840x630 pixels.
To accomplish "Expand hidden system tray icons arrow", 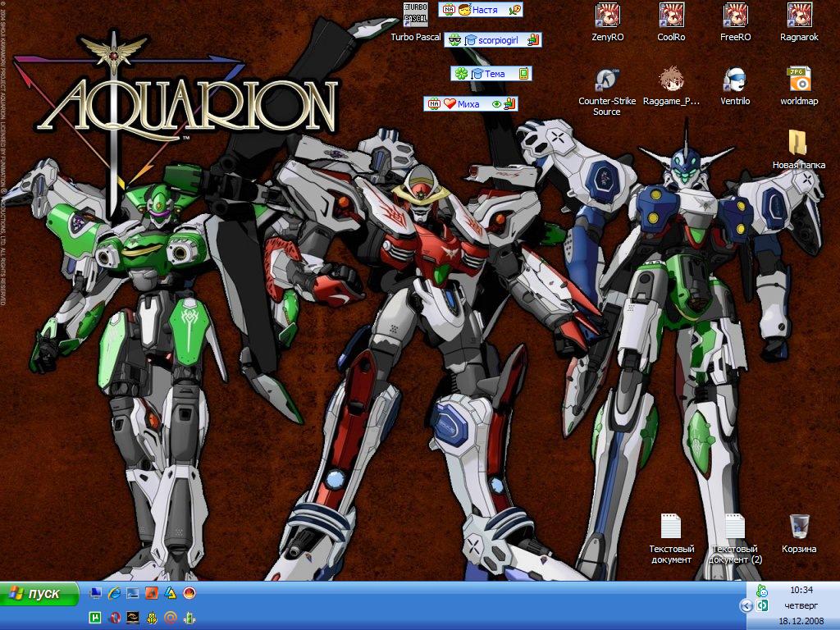I will click(746, 605).
